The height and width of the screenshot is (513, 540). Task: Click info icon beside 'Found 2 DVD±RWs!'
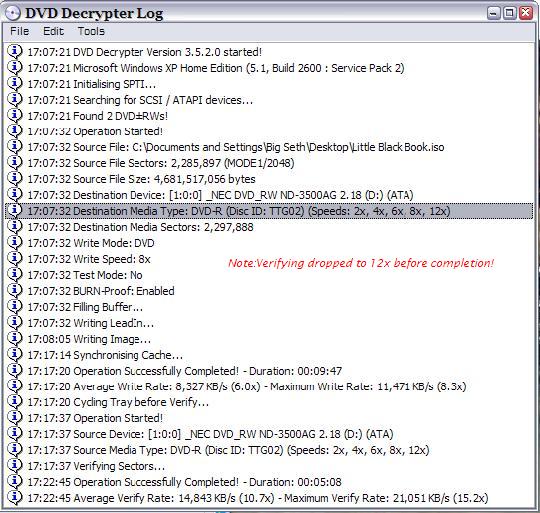tap(14, 115)
